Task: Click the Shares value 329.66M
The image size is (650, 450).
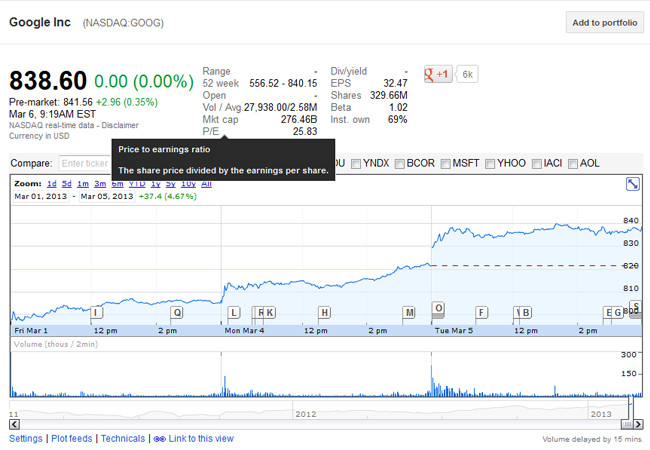Action: pyautogui.click(x=388, y=95)
